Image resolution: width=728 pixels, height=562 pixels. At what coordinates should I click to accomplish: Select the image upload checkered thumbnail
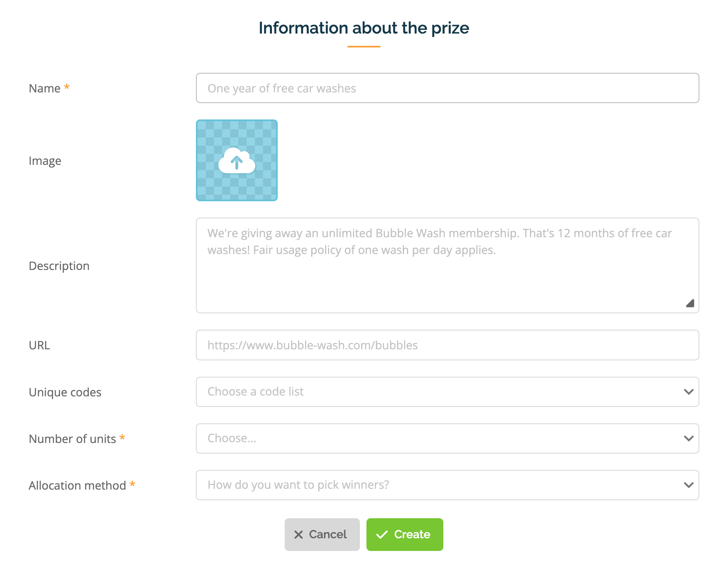237,160
